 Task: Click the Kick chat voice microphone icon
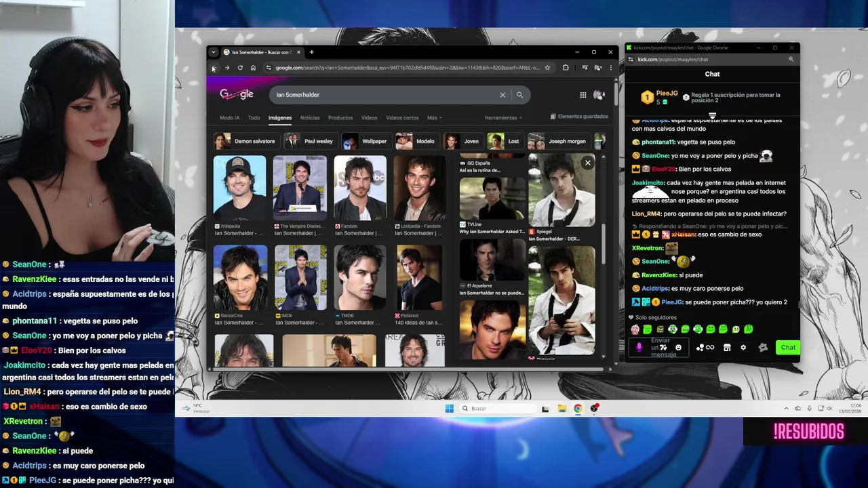pos(639,348)
